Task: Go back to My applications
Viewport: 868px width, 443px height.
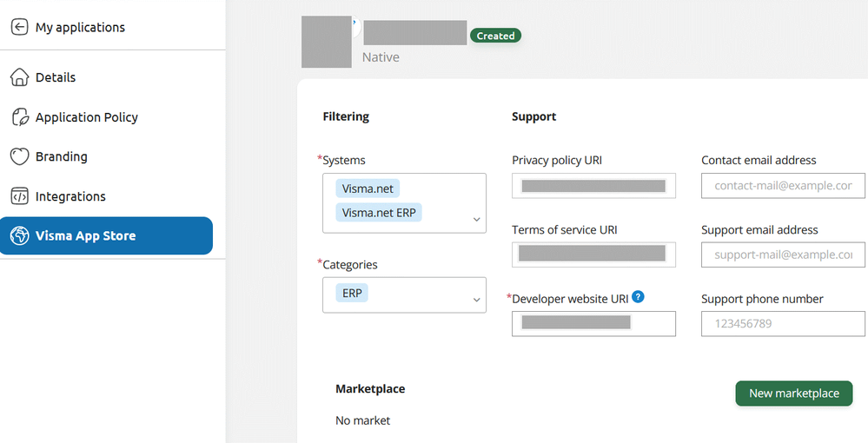Action: point(80,27)
